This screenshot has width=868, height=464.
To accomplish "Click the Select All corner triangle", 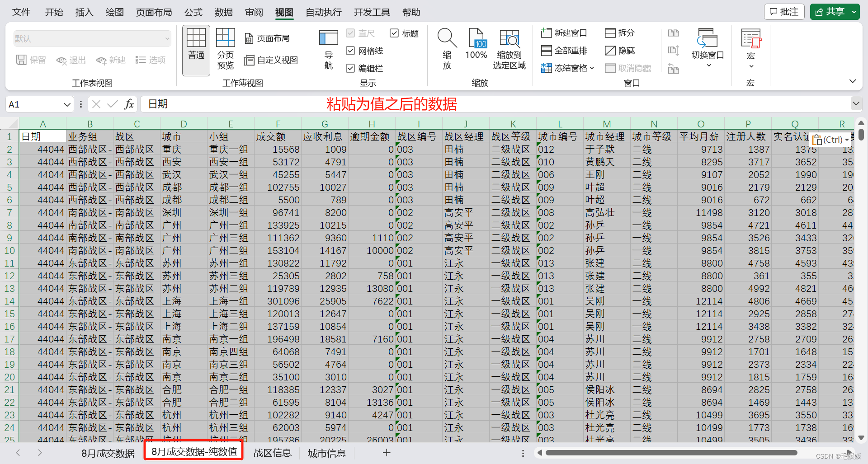I will 13,124.
